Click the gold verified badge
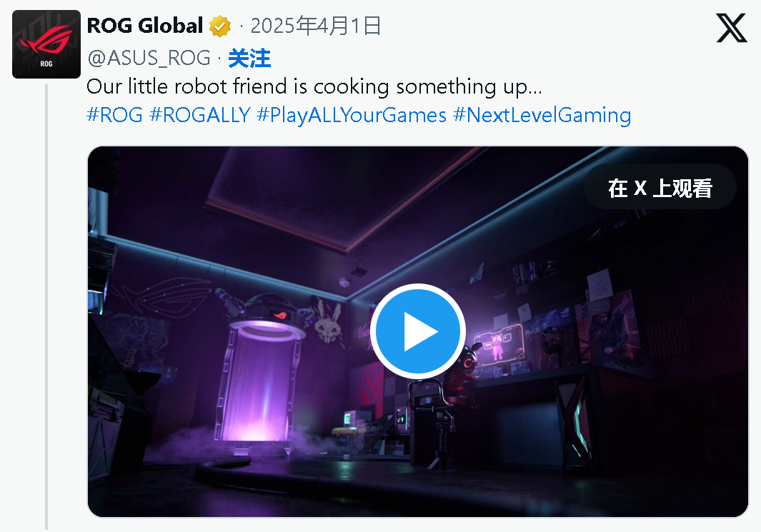 [x=220, y=26]
